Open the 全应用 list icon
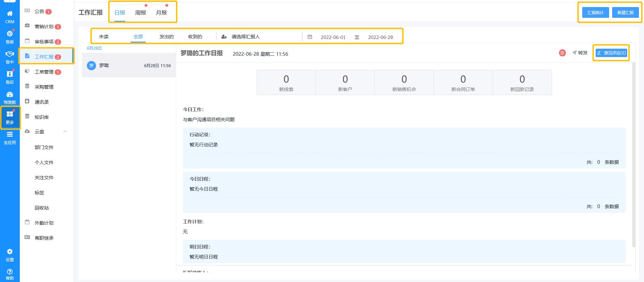 click(10, 138)
